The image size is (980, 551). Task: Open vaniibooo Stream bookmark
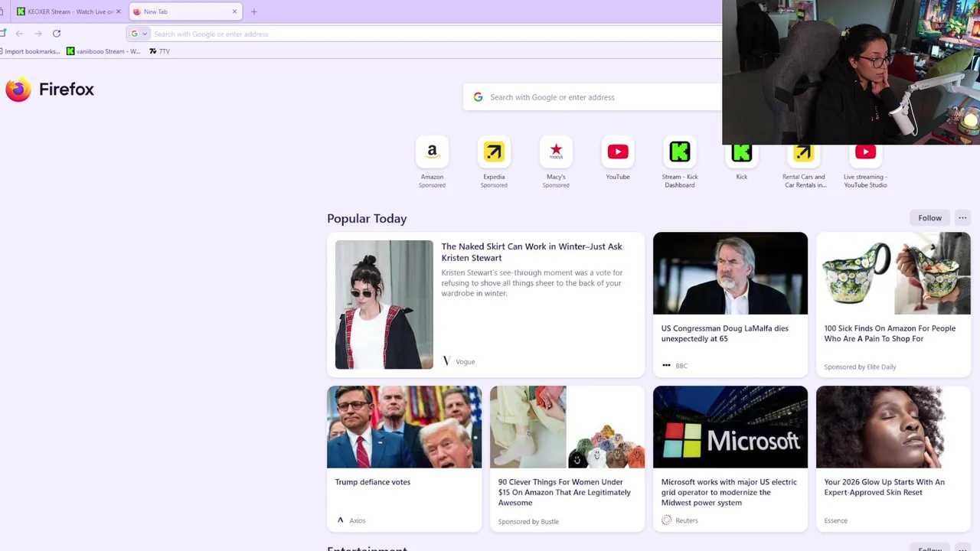tap(103, 51)
